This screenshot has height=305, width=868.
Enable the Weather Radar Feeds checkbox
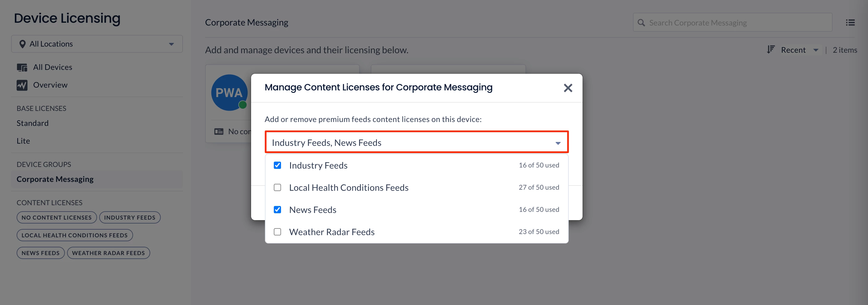pyautogui.click(x=277, y=232)
